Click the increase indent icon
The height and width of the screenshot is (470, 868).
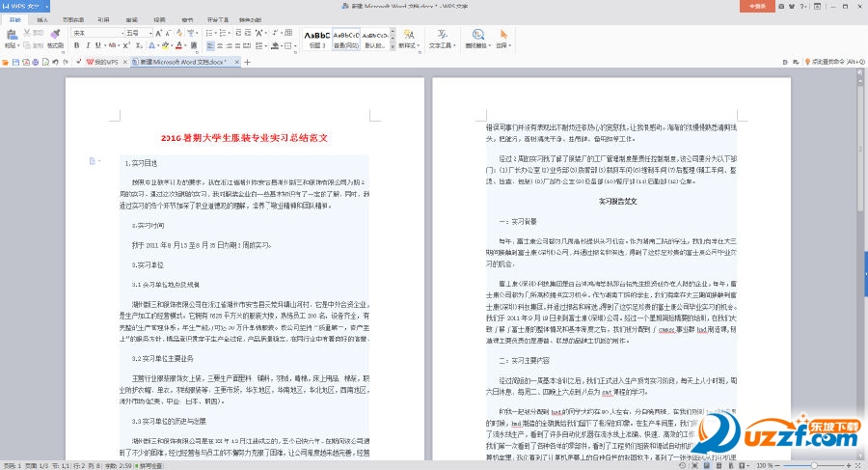point(248,33)
